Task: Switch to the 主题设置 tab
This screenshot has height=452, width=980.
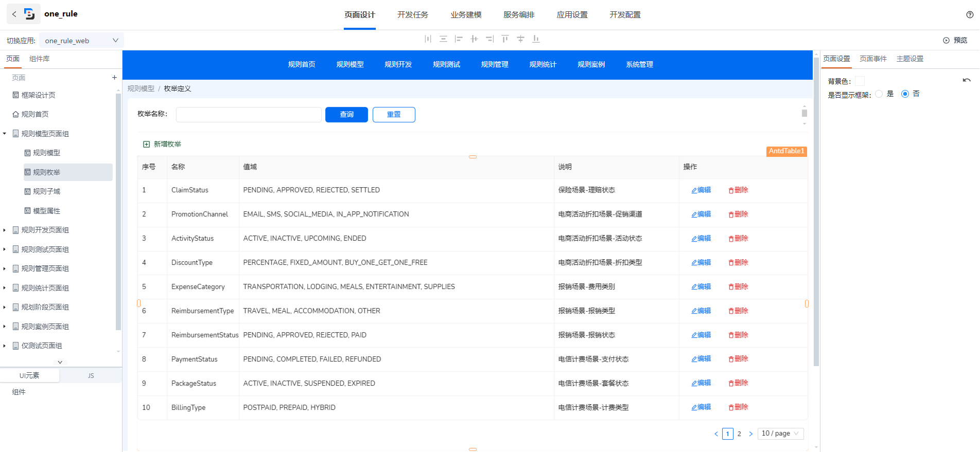Action: [910, 59]
